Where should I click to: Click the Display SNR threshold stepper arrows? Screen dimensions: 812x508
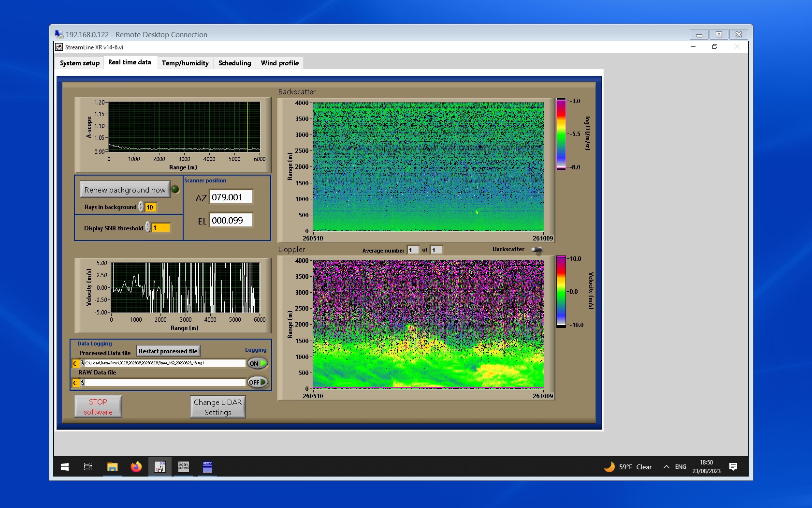point(148,227)
